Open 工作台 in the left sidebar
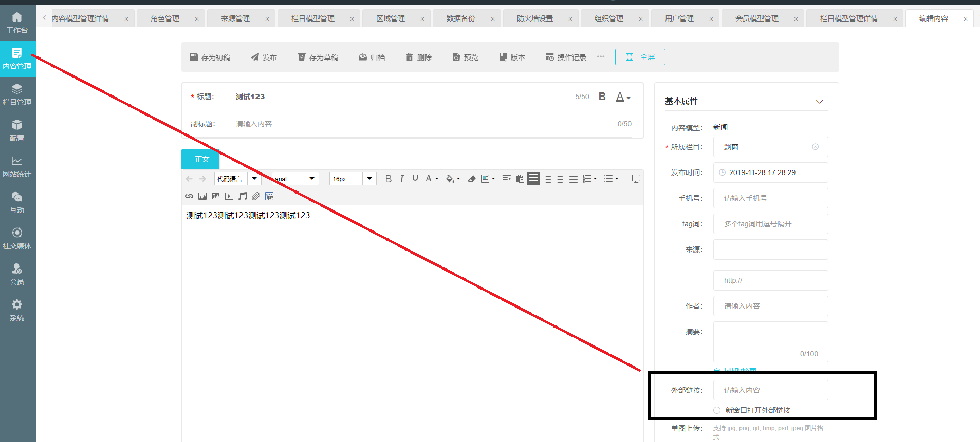 coord(17,23)
